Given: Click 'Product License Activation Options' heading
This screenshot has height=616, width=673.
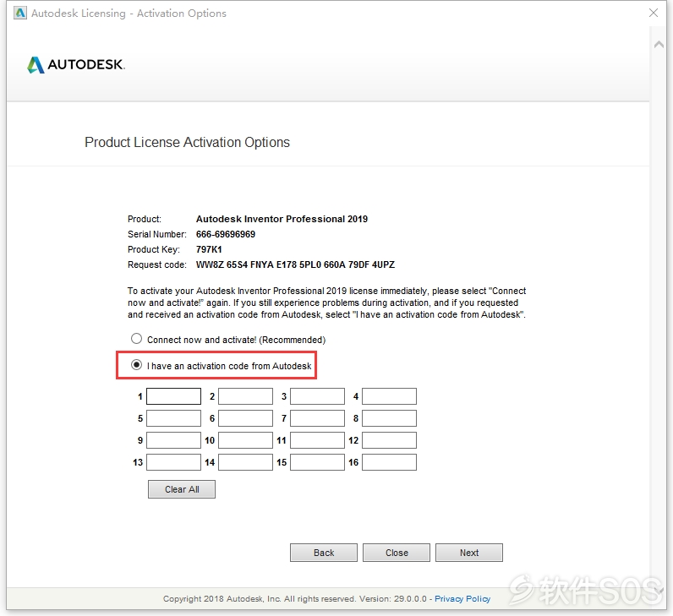Looking at the screenshot, I should pos(187,142).
